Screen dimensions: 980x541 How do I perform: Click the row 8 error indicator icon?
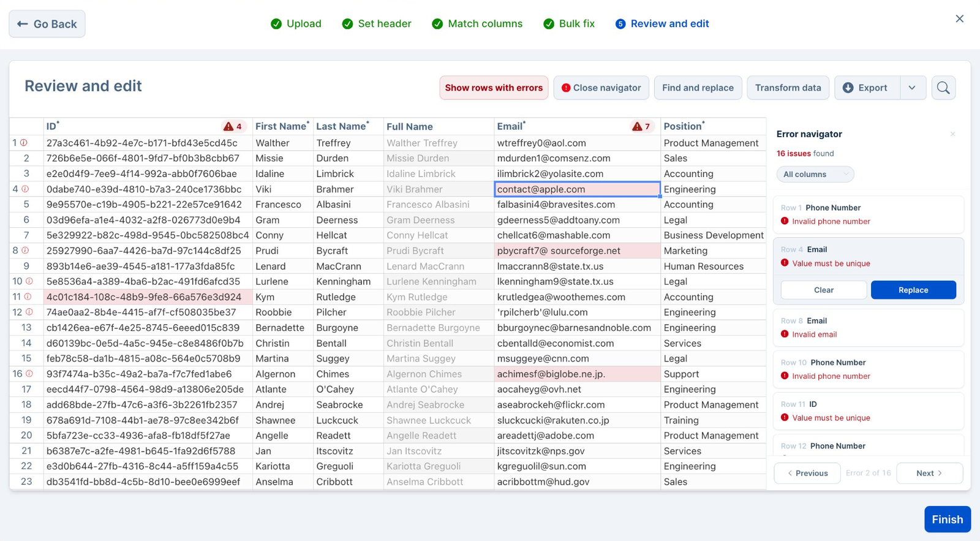point(25,251)
